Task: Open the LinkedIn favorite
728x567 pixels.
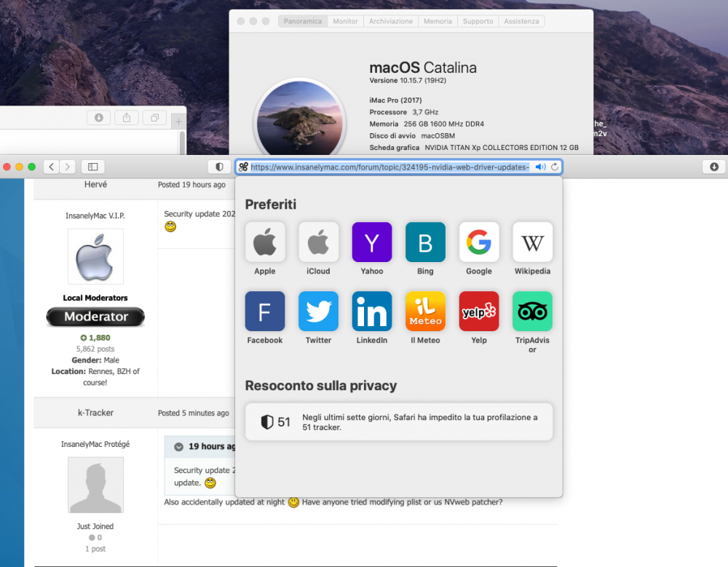Action: (372, 311)
